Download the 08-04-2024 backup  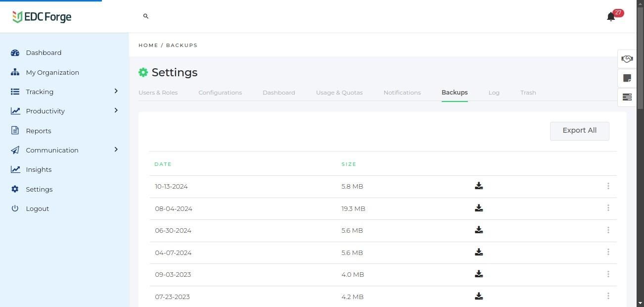click(x=479, y=208)
